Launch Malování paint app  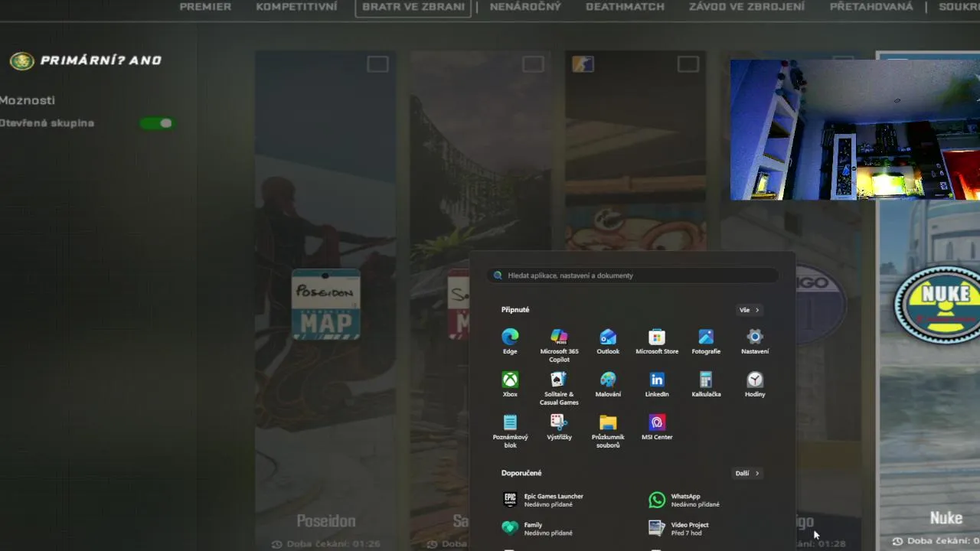pos(608,383)
